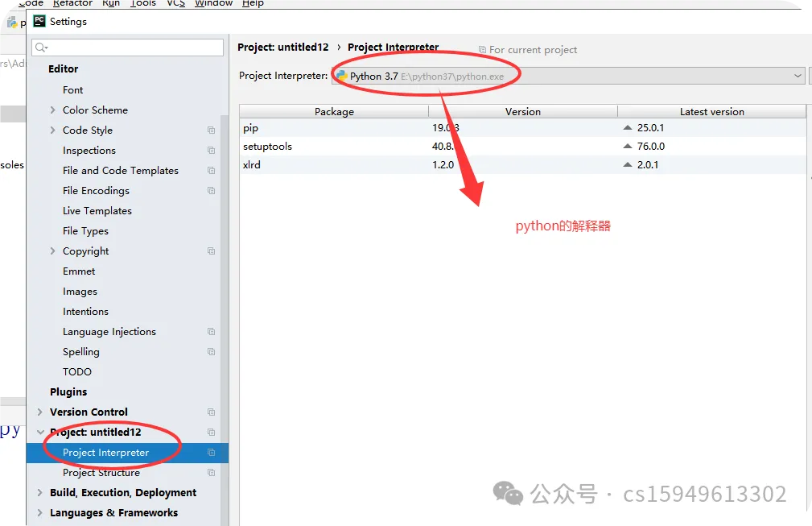Image resolution: width=812 pixels, height=526 pixels.
Task: Open the Refactor menu
Action: 72,3
